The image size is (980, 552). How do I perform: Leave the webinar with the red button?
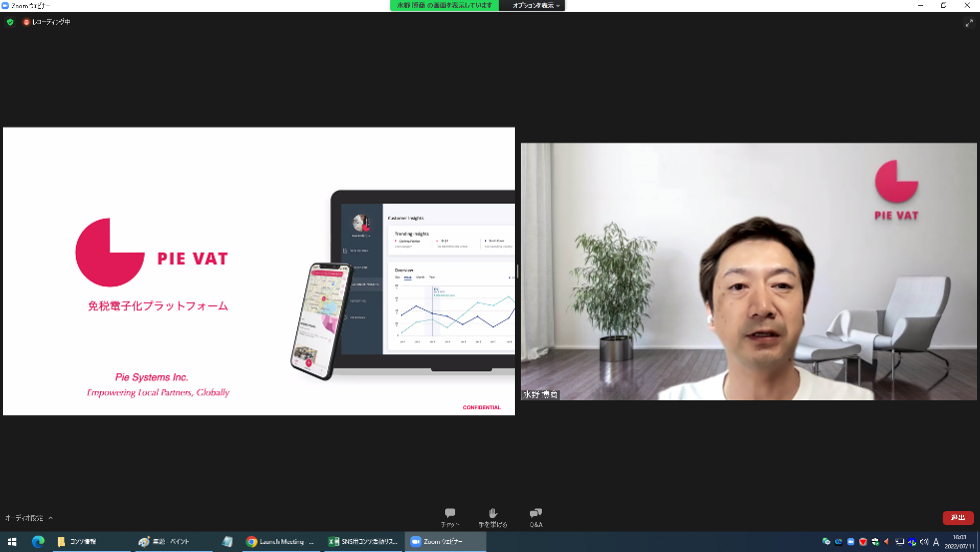pos(958,518)
